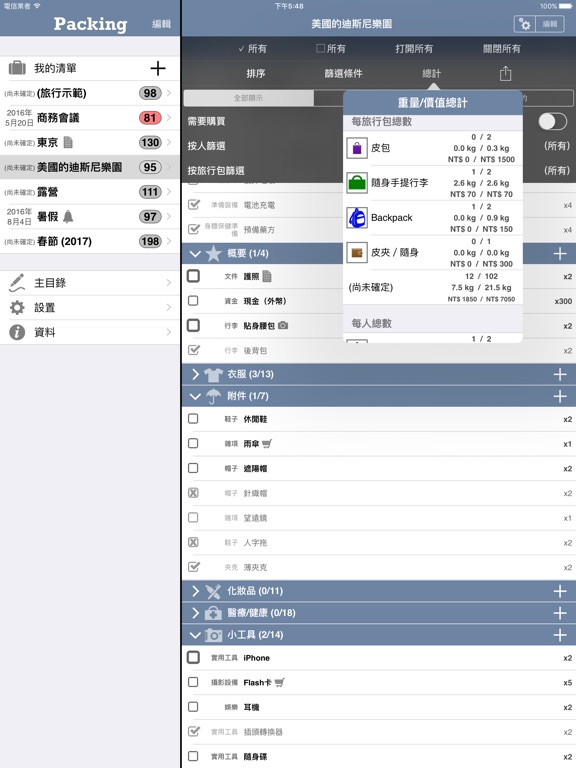
Task: Check the iPhone item checkbox
Action: coord(193,657)
